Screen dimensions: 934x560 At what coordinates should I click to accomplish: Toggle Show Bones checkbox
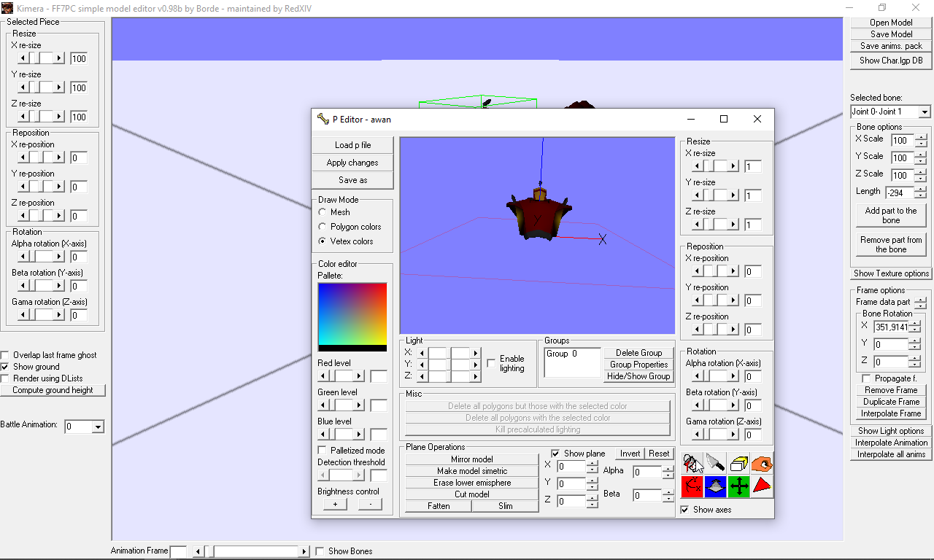320,551
